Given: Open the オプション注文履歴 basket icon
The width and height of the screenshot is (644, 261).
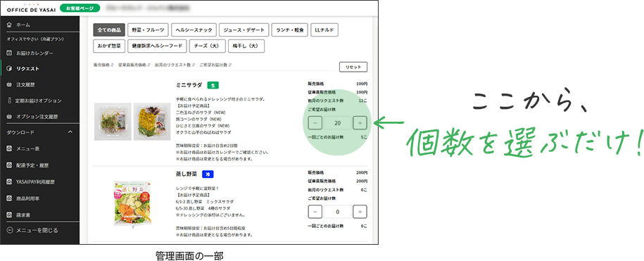Looking at the screenshot, I should point(9,117).
